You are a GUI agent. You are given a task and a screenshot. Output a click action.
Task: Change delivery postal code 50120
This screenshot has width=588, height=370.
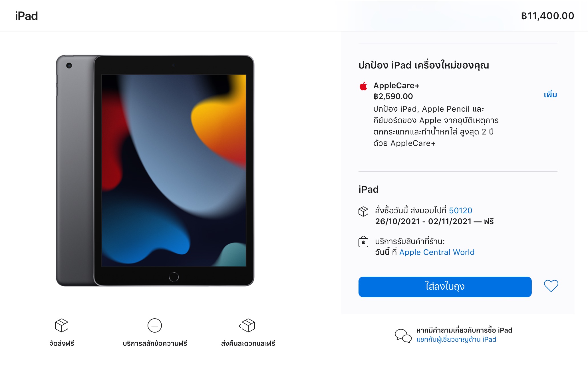[460, 210]
